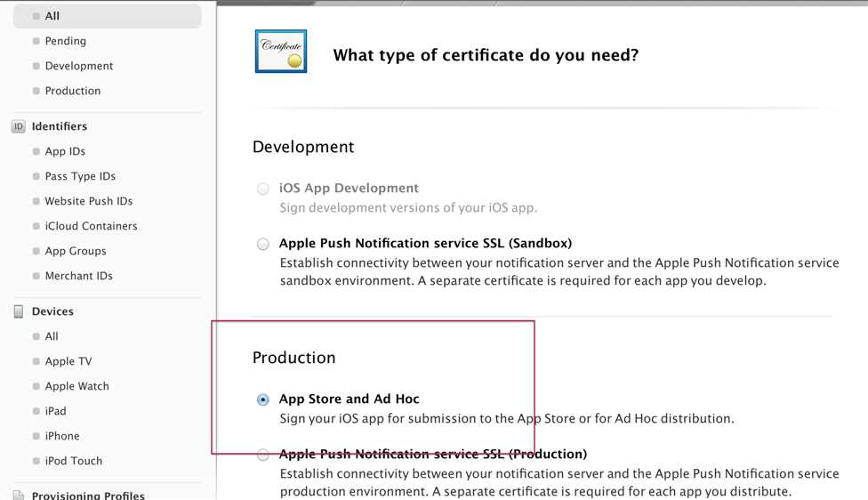Open the Devices section heading
The width and height of the screenshot is (868, 500).
tap(52, 311)
